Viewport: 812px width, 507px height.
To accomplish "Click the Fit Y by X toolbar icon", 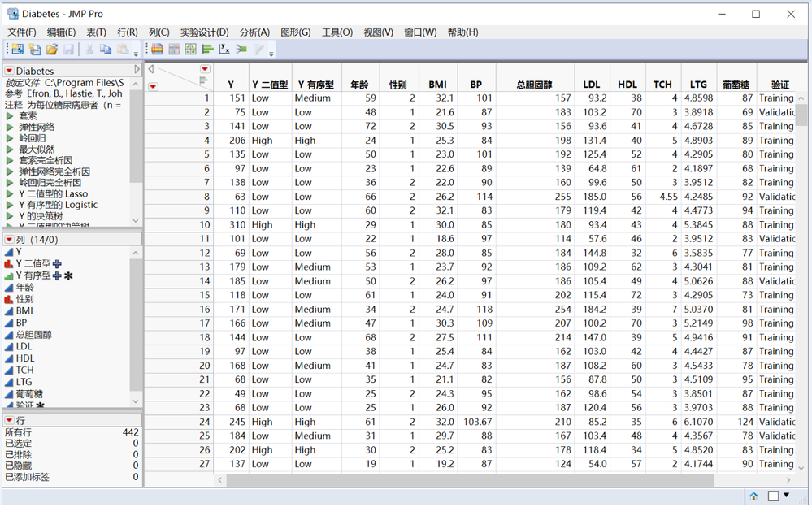I will (223, 50).
